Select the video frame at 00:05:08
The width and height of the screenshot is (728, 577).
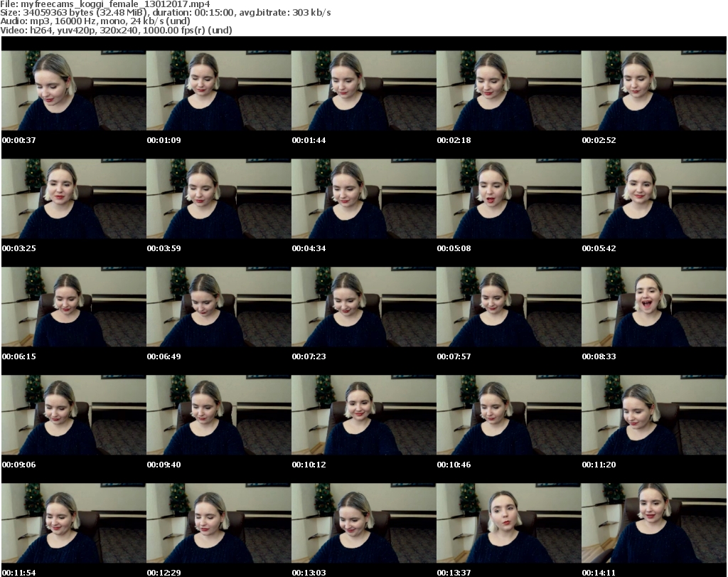click(x=509, y=198)
